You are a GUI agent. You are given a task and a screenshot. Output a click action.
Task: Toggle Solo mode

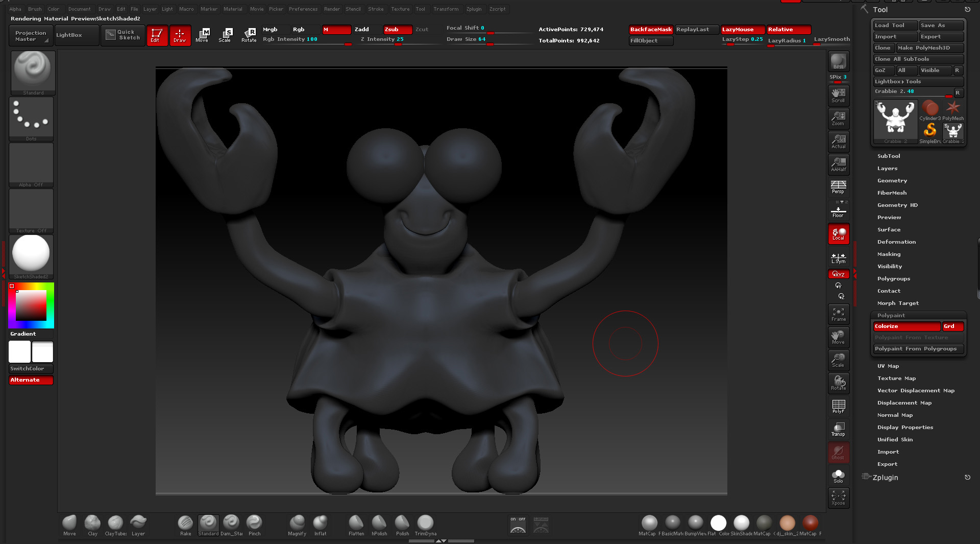pos(839,476)
